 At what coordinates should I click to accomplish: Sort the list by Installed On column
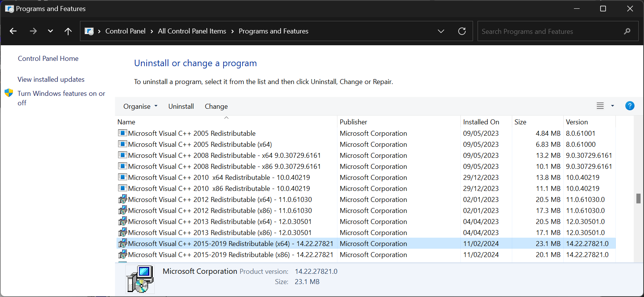pyautogui.click(x=481, y=122)
